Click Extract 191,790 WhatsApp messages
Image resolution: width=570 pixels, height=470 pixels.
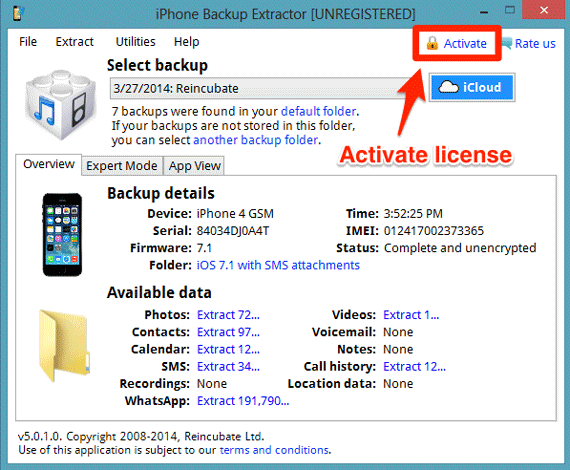[243, 401]
